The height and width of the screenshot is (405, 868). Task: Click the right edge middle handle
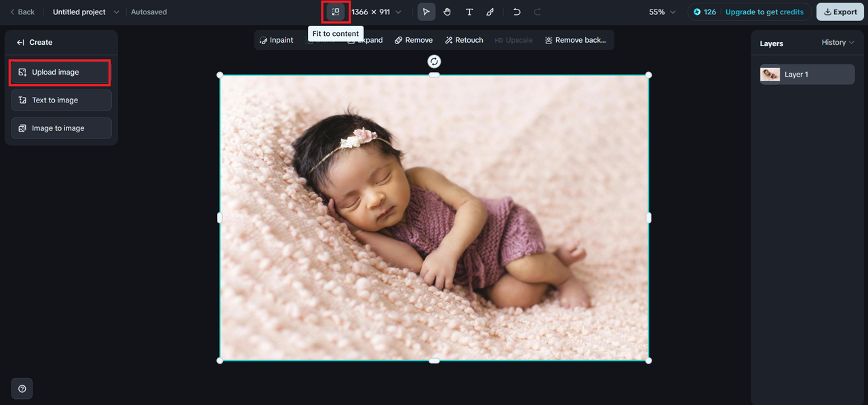648,218
